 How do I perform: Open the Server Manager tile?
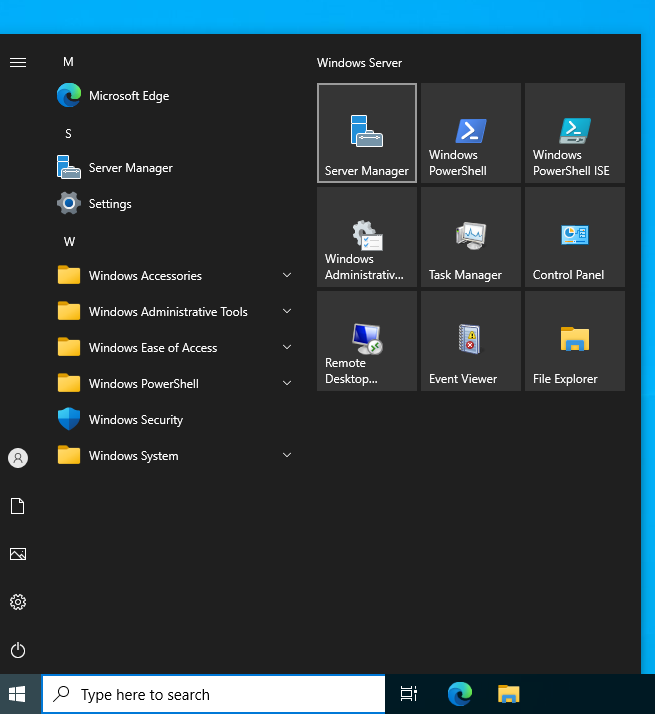tap(367, 133)
